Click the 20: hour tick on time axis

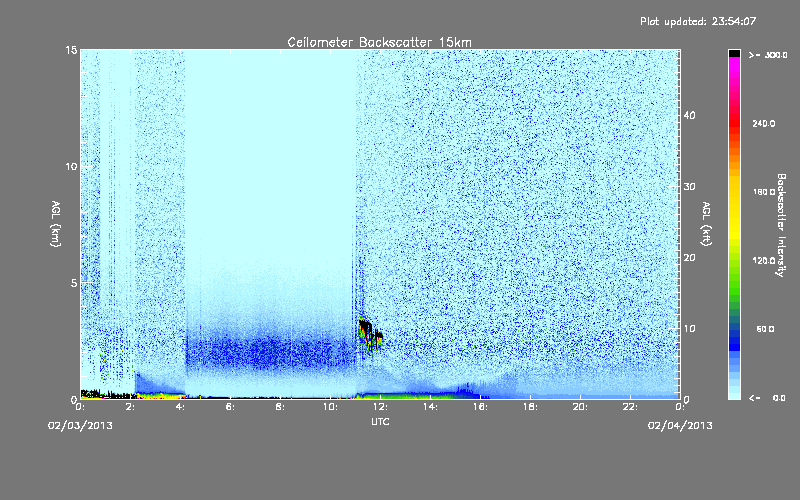(x=580, y=407)
